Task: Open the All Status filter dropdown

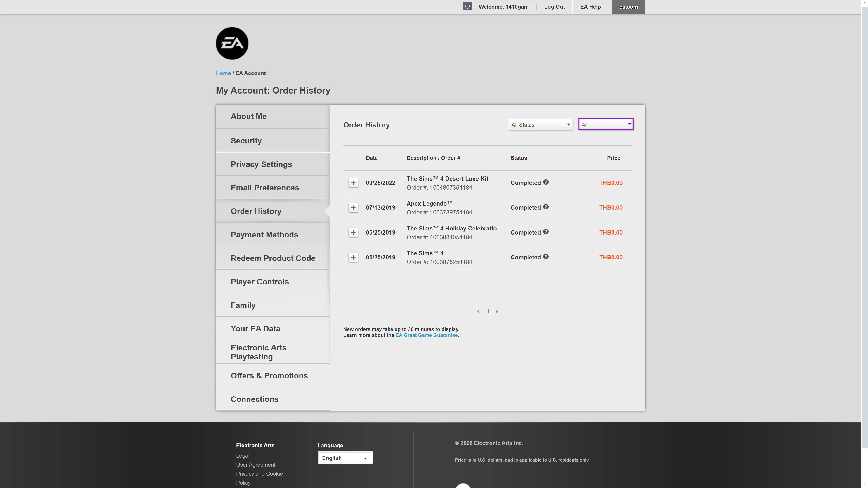Action: 540,125
